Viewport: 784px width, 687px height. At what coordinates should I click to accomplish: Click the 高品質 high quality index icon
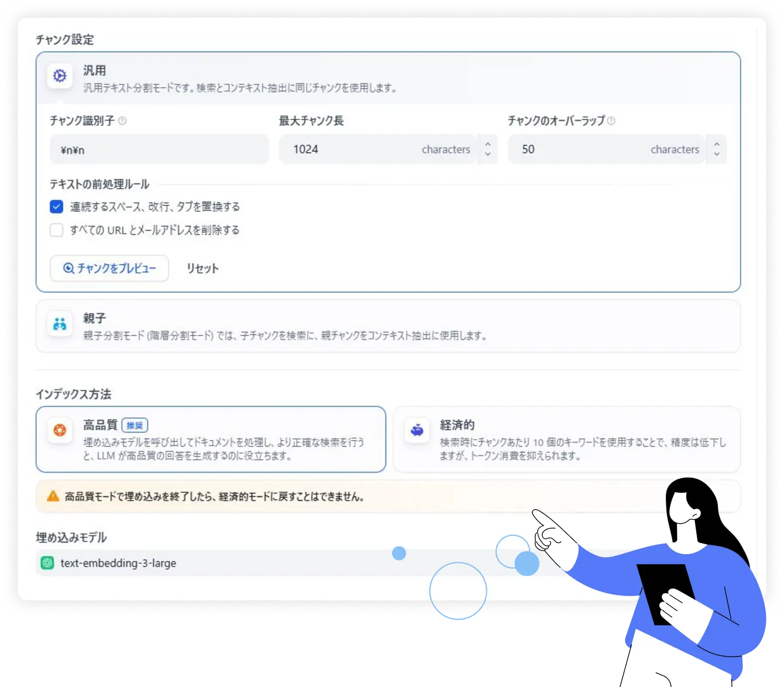point(60,430)
